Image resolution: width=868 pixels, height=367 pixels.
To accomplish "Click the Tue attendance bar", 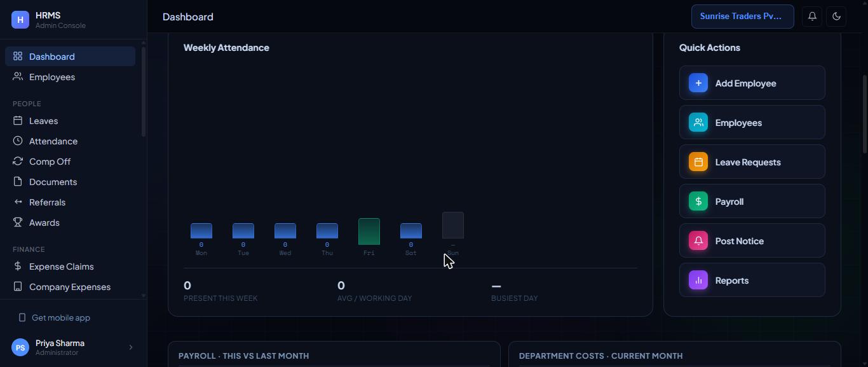I will point(243,231).
